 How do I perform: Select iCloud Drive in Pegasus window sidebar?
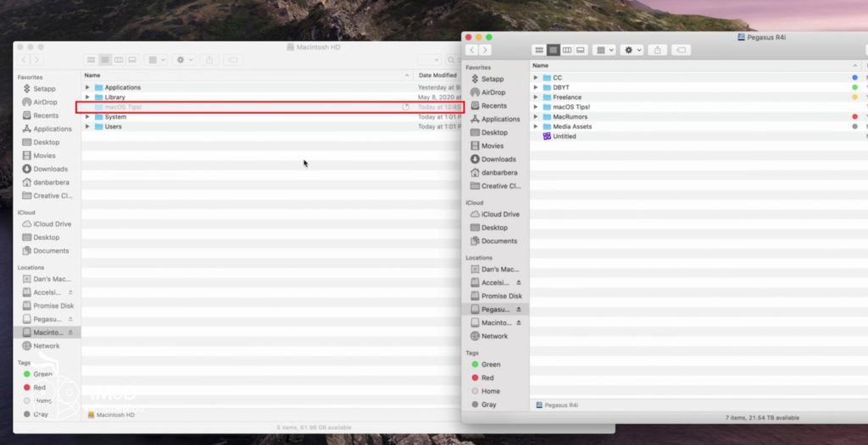click(x=499, y=214)
